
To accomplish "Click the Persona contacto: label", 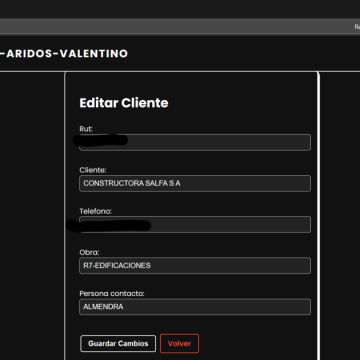I will click(x=112, y=293).
